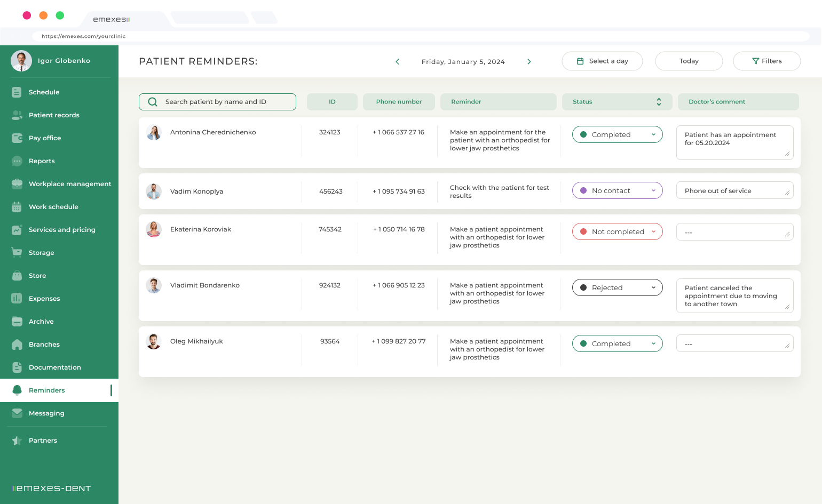Click ID 324123
Image resolution: width=822 pixels, height=504 pixels.
click(x=330, y=132)
